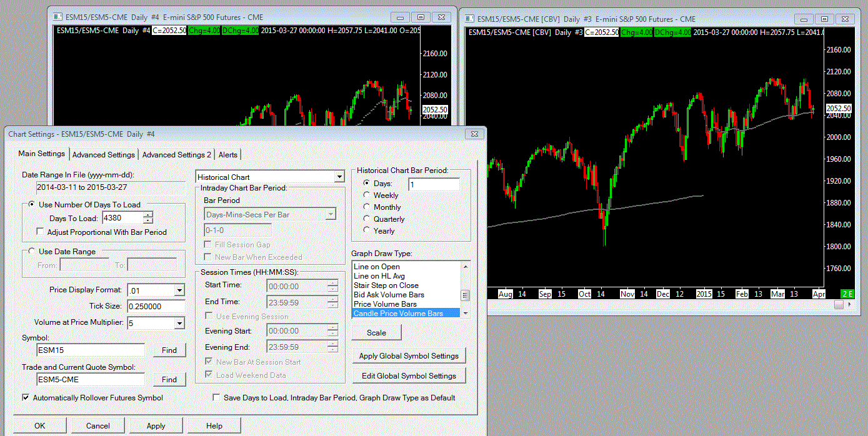Click the 2052.50 price label on chart #3
The width and height of the screenshot is (868, 436).
(838, 108)
